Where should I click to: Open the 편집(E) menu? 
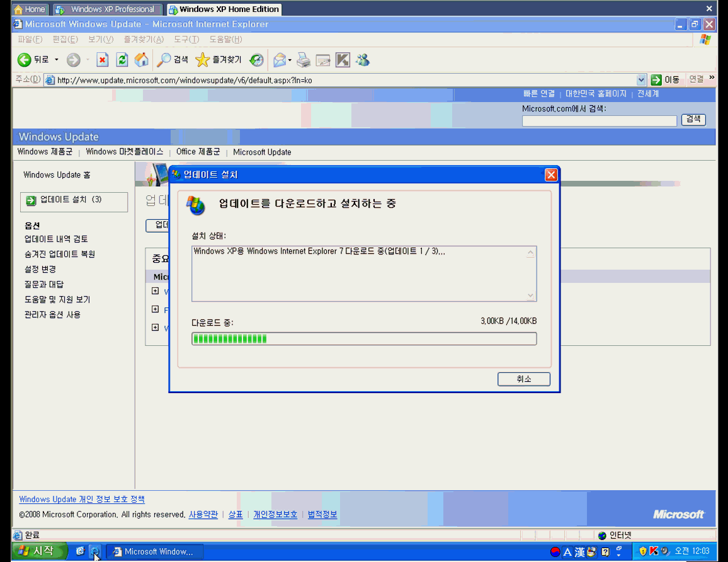point(65,40)
